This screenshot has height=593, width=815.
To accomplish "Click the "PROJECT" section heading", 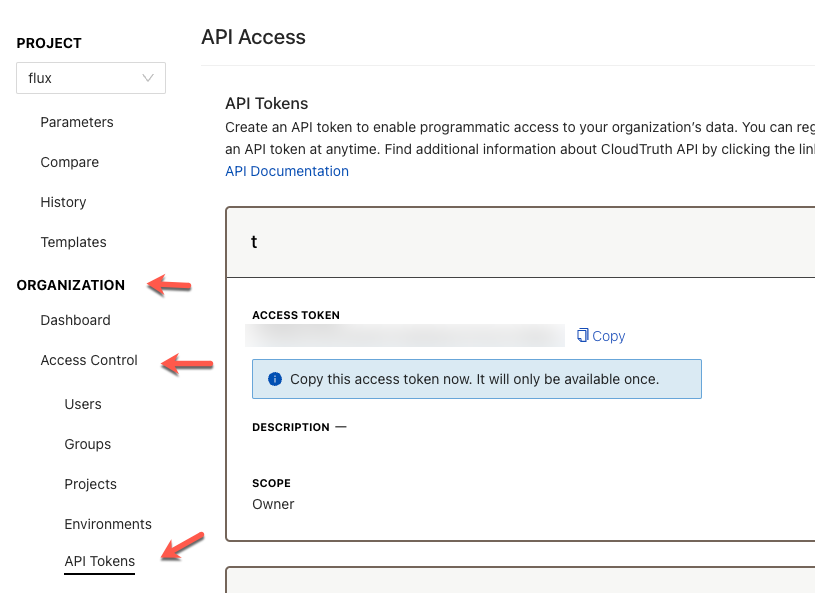I will 49,43.
